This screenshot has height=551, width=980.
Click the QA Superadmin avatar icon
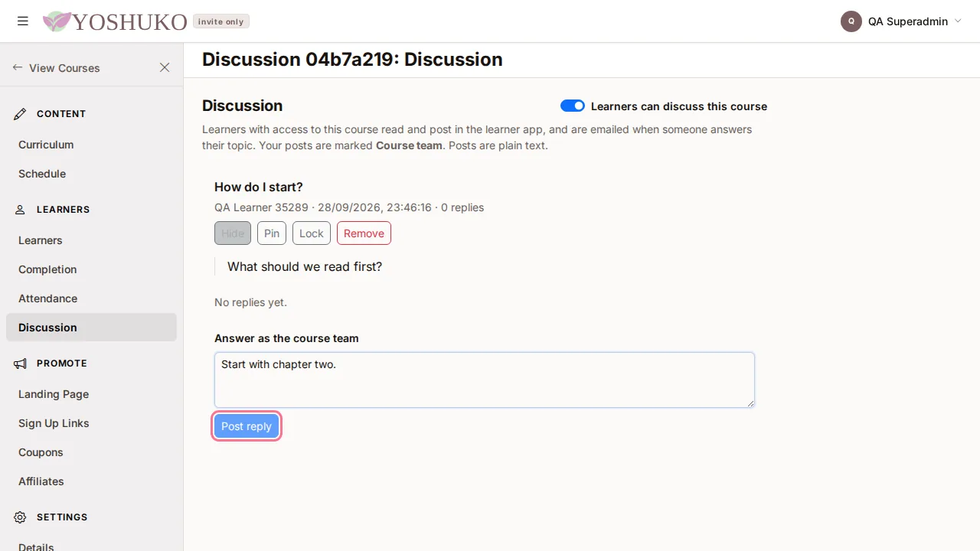click(x=851, y=21)
